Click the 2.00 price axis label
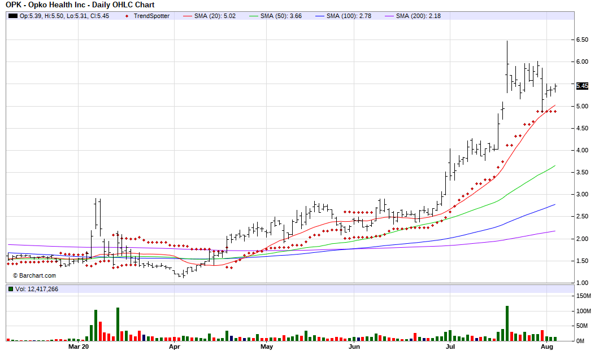The image size is (599, 364). tap(582, 239)
